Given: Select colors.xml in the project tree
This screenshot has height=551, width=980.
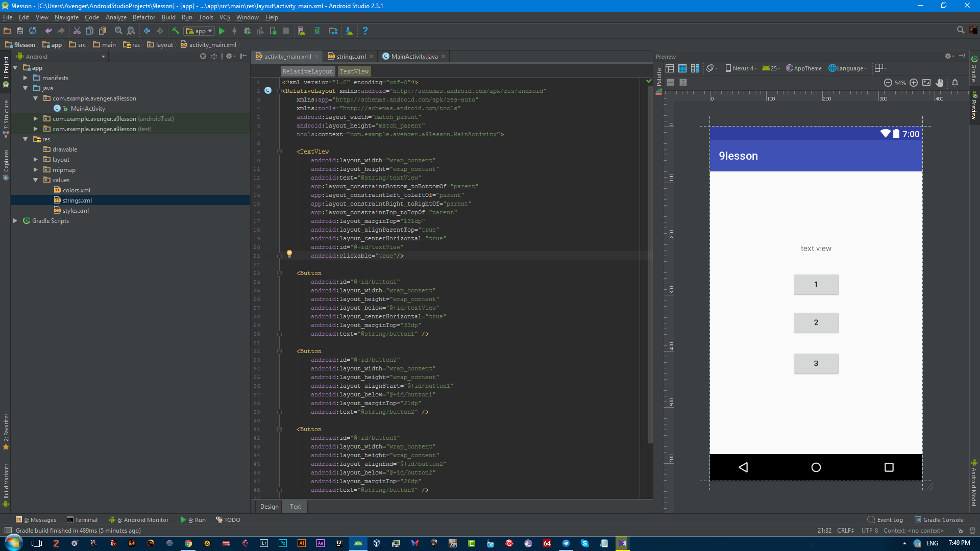Looking at the screenshot, I should pos(76,190).
